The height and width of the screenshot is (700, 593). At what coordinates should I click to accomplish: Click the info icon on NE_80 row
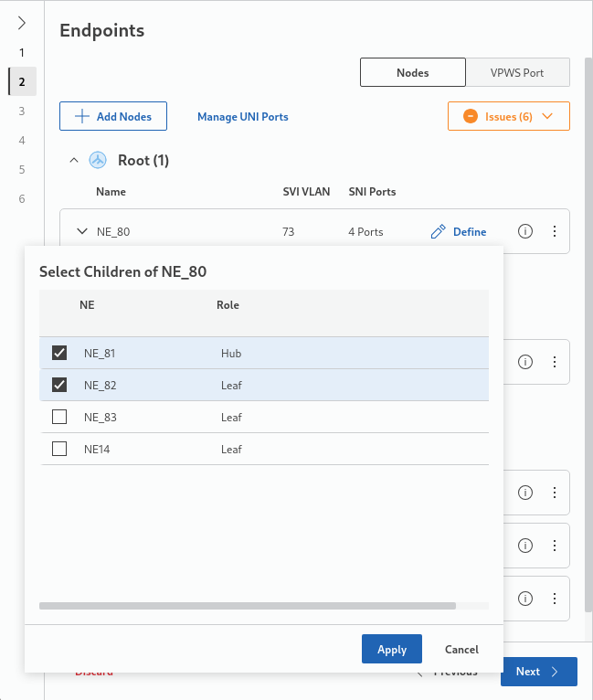pos(525,232)
